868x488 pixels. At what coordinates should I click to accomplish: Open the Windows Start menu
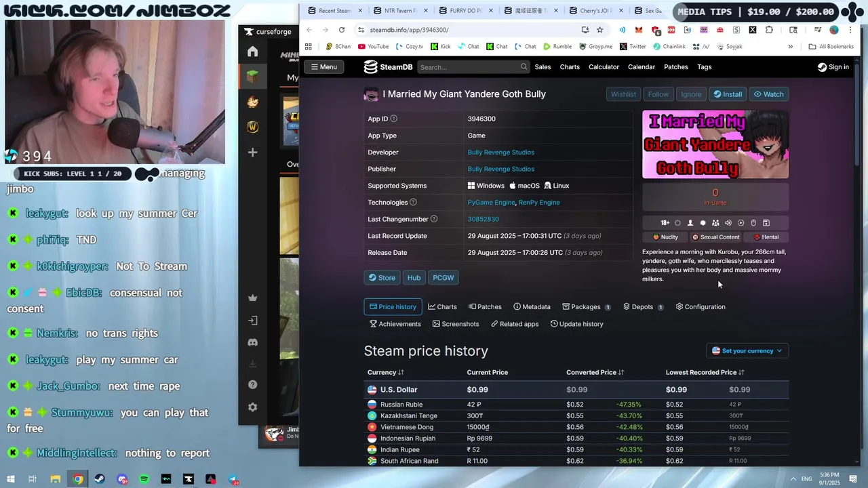(11, 479)
